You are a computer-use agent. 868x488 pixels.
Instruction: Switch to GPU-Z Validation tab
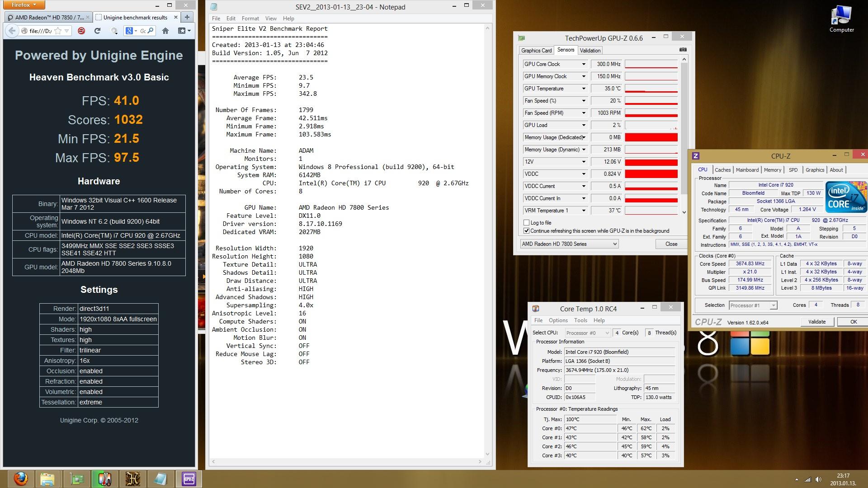pos(590,51)
